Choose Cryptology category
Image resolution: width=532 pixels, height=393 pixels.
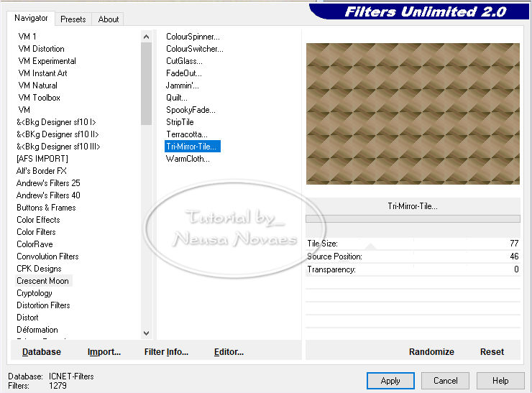pos(35,292)
